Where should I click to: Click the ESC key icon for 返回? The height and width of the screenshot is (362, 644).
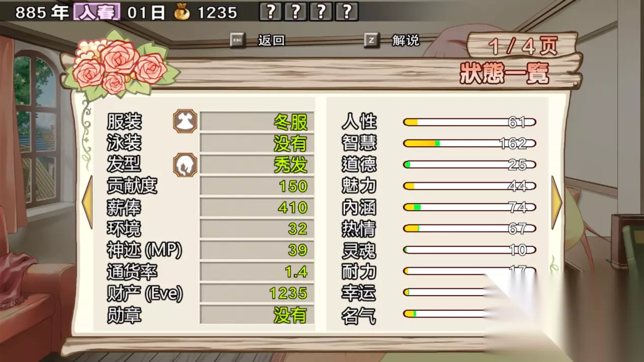tap(237, 40)
